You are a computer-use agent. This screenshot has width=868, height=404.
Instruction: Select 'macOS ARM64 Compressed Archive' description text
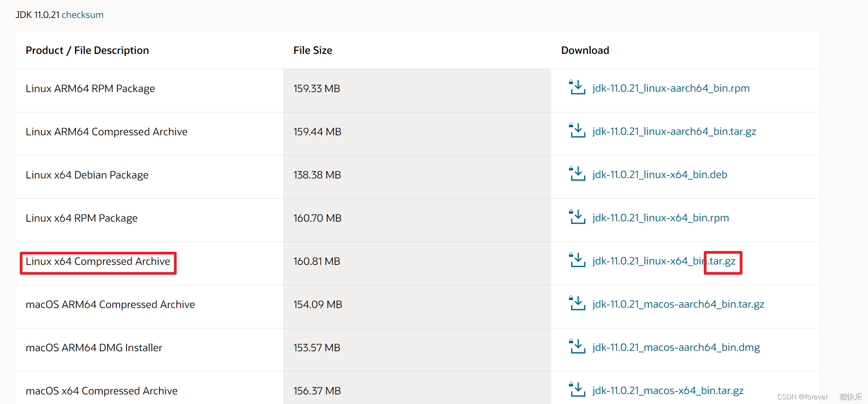(x=110, y=305)
